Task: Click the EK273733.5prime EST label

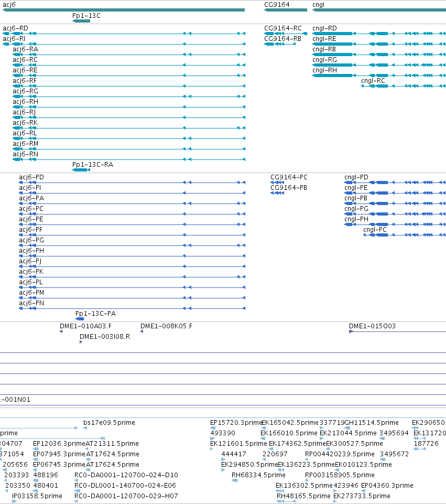Action: pos(362,496)
